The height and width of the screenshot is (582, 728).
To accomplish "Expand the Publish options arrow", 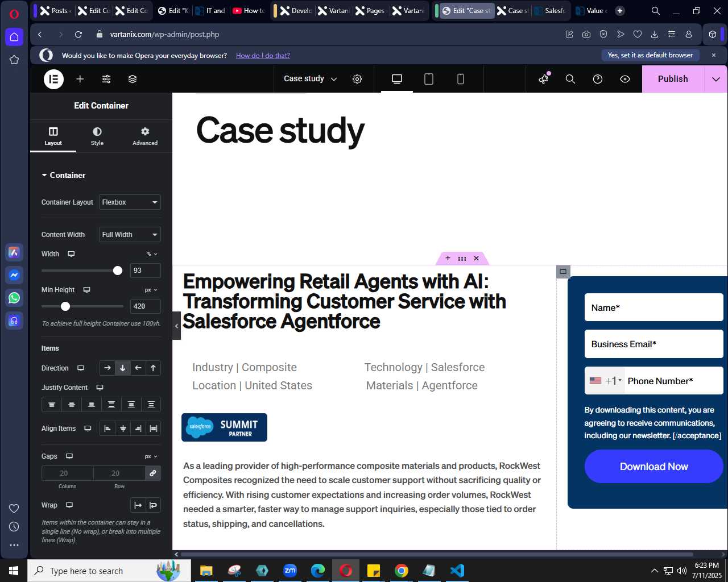I will pos(716,79).
